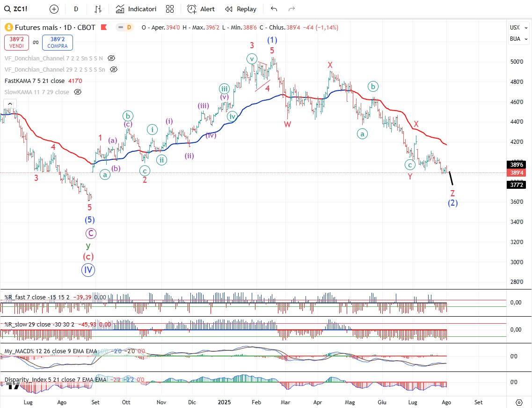Screen dimensions: 532x408
Task: Change the D timeframe interval
Action: [76, 9]
